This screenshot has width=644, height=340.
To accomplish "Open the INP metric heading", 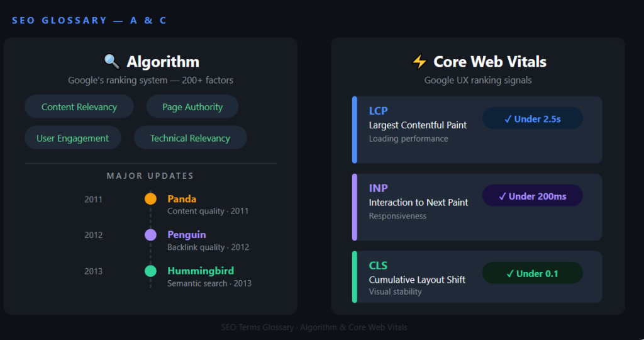I will point(378,188).
